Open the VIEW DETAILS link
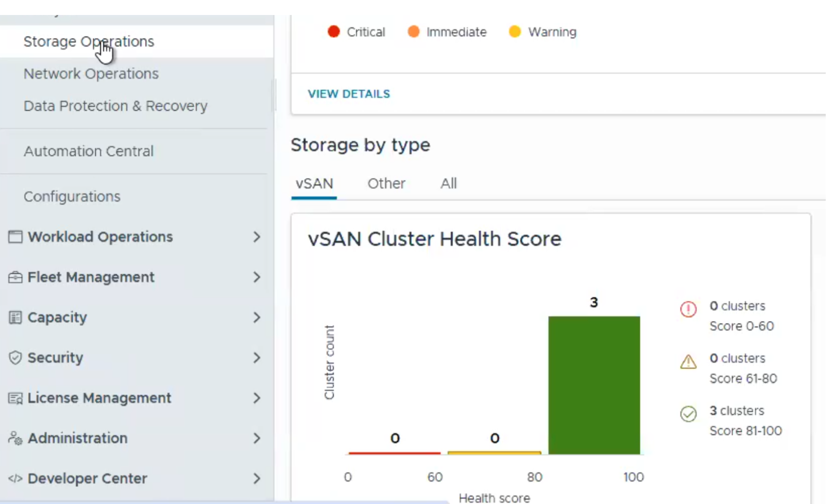Screen dimensions: 835x504 [349, 94]
